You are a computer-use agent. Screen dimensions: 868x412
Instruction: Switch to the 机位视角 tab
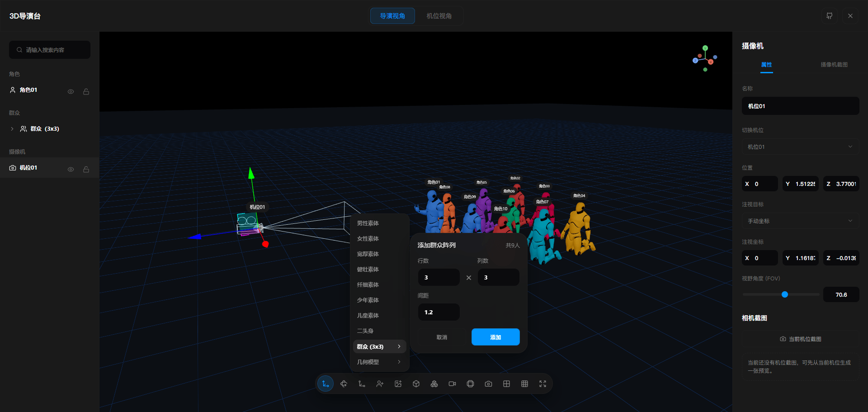click(x=439, y=16)
